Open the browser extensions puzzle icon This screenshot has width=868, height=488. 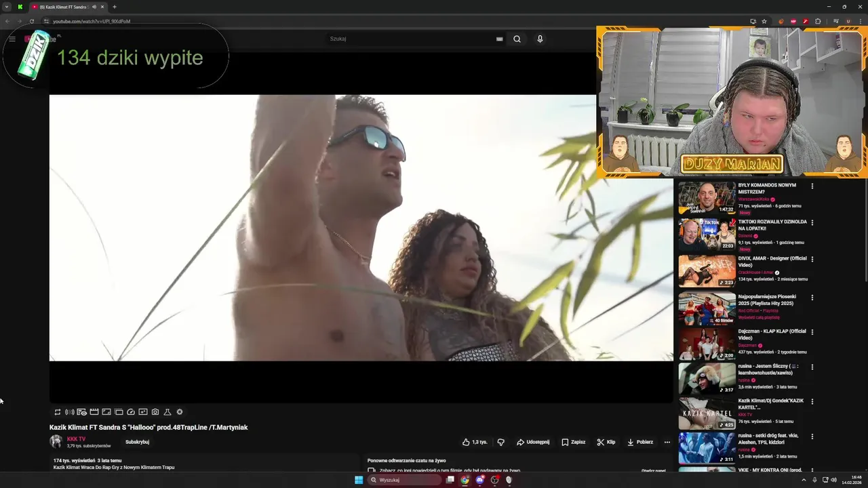818,21
